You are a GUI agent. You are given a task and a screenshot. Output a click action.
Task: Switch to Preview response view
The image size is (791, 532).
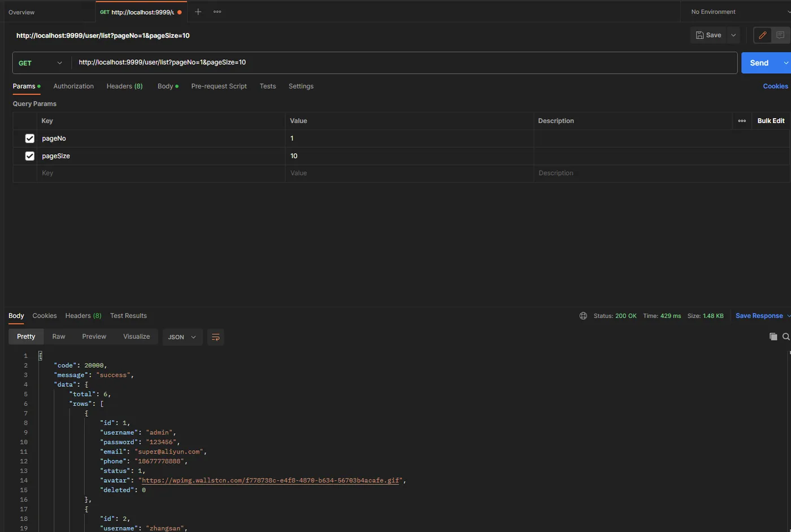click(x=94, y=337)
